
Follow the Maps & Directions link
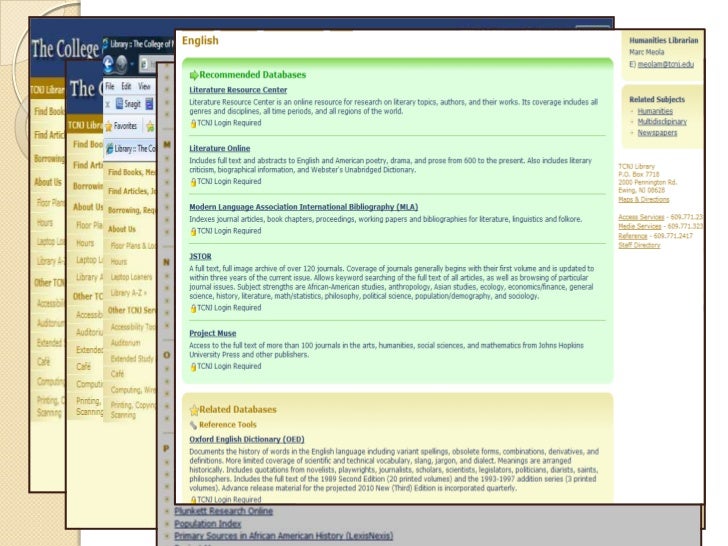point(644,200)
